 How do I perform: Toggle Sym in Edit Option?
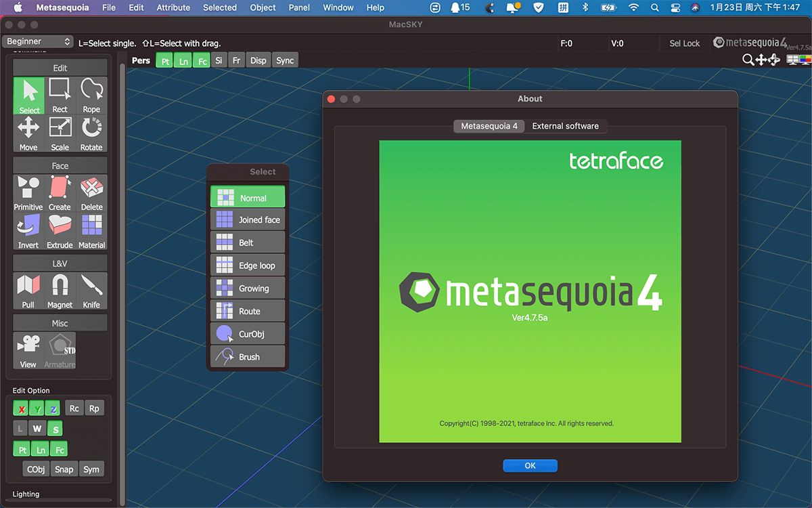pyautogui.click(x=91, y=469)
